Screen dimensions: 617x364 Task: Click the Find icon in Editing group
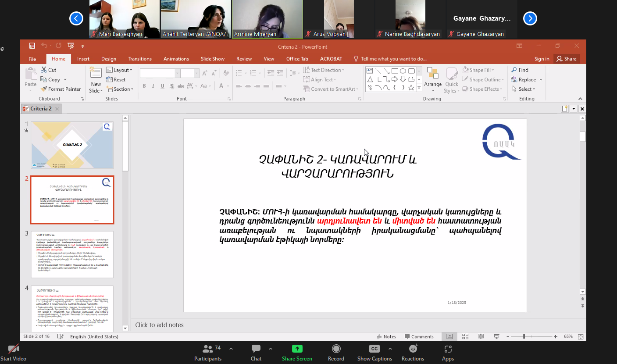tap(514, 70)
